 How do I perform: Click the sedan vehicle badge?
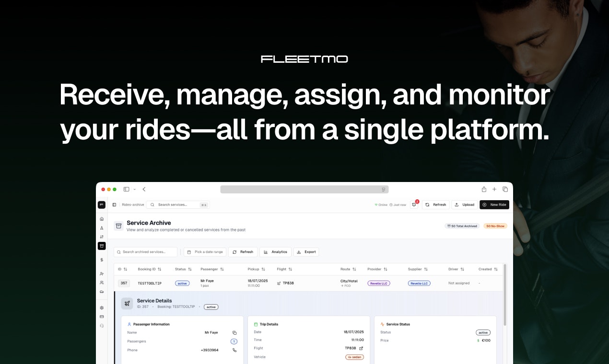click(354, 357)
